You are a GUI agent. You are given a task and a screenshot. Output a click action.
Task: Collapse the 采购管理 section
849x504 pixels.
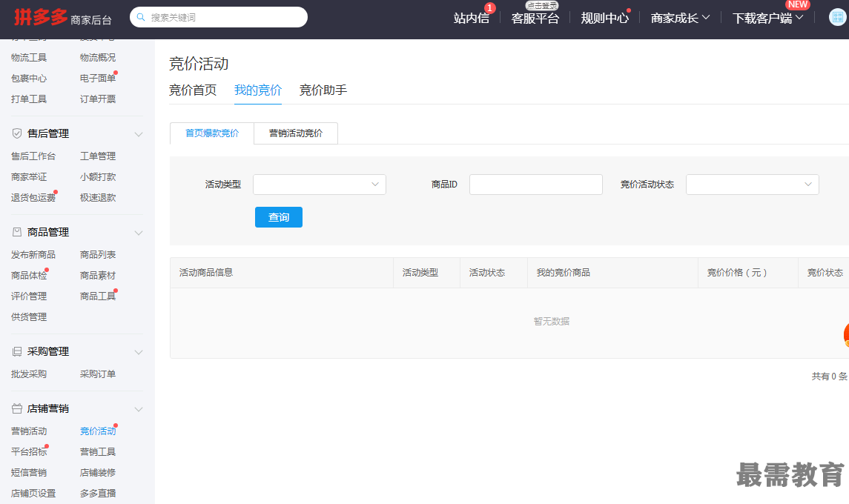coord(139,352)
